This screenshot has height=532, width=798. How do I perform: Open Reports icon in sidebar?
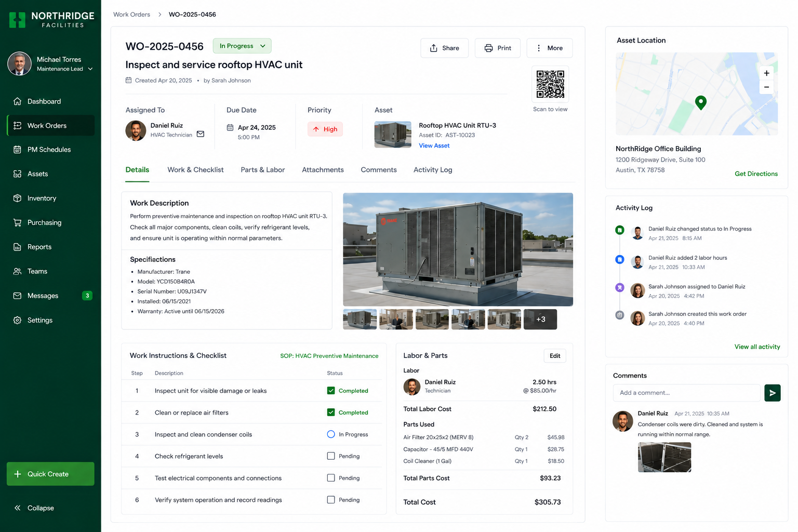[17, 247]
